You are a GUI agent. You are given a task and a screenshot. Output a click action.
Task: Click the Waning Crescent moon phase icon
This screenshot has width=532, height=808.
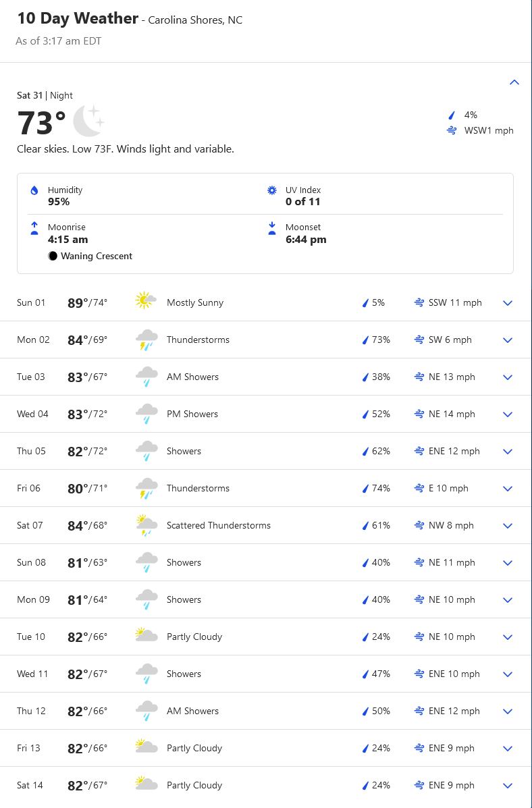click(53, 257)
